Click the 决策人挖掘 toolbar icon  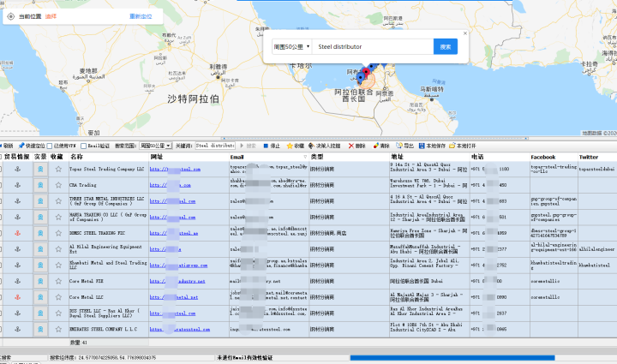[311, 146]
